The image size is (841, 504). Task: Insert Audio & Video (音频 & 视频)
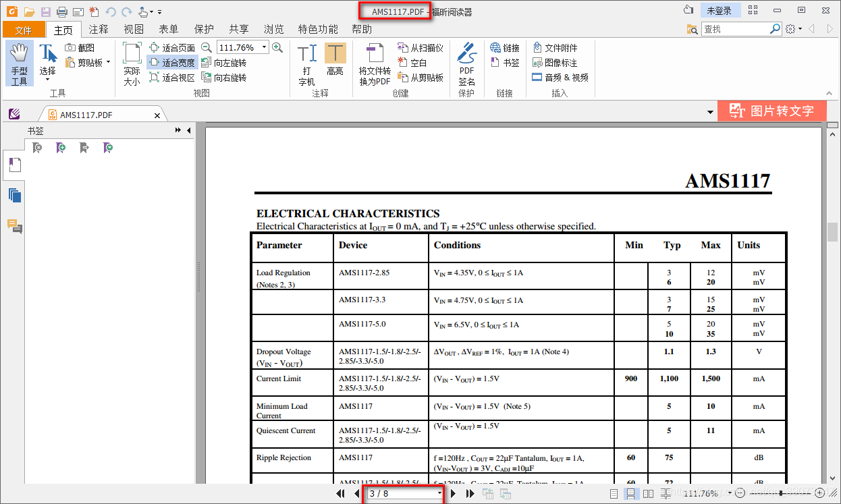pyautogui.click(x=560, y=78)
